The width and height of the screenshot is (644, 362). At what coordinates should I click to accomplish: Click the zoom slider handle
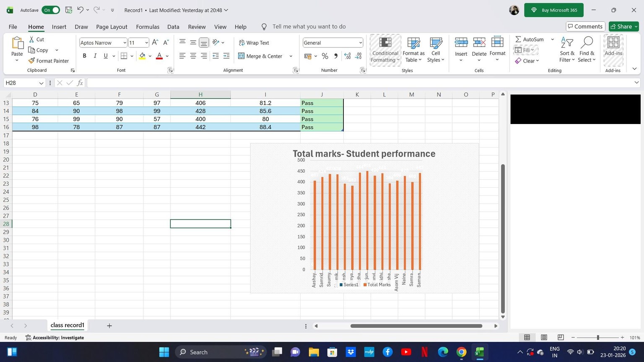pos(598,337)
